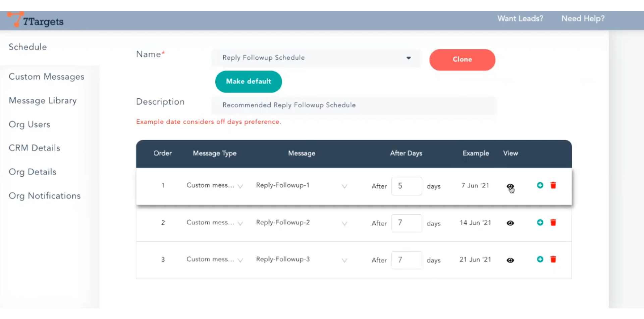
Task: Click the 7Targets logo
Action: [36, 20]
